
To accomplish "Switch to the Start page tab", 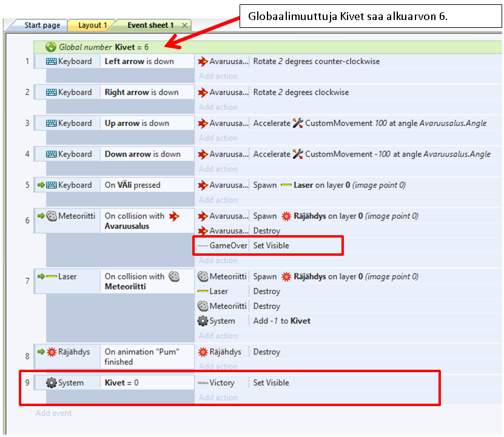I will pos(41,25).
